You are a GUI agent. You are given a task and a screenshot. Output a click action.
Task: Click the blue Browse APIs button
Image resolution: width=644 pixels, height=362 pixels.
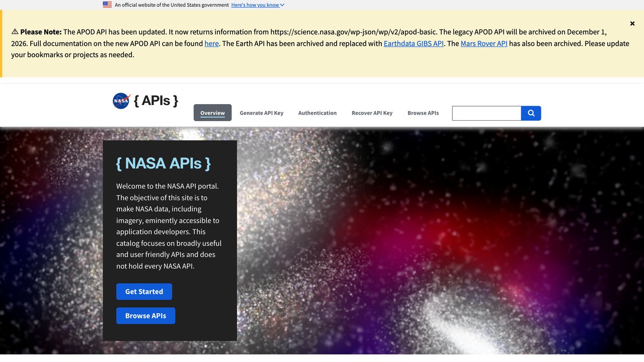[145, 316]
